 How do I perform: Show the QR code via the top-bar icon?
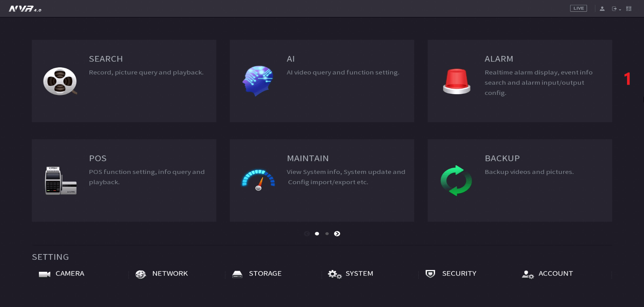(629, 8)
